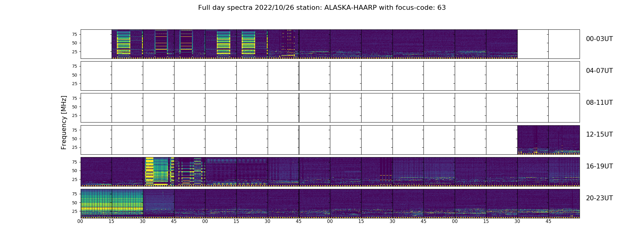Select the "20-23UT" row label

pyautogui.click(x=599, y=198)
